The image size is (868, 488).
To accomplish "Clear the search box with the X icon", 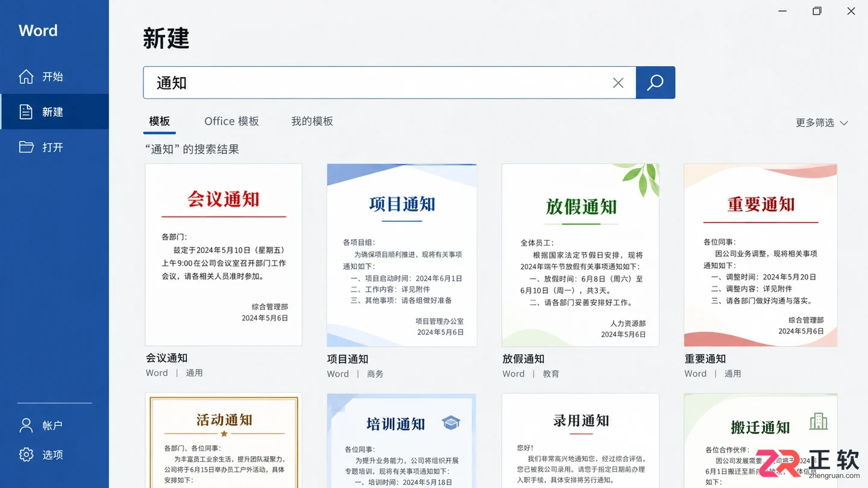I will (618, 83).
